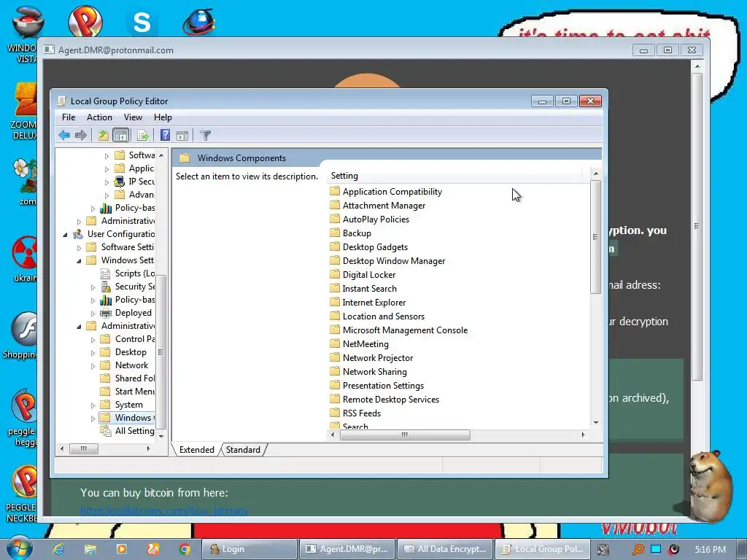The width and height of the screenshot is (747, 560).
Task: Click the settings list vertical scrollbar thumb
Action: pos(595,237)
